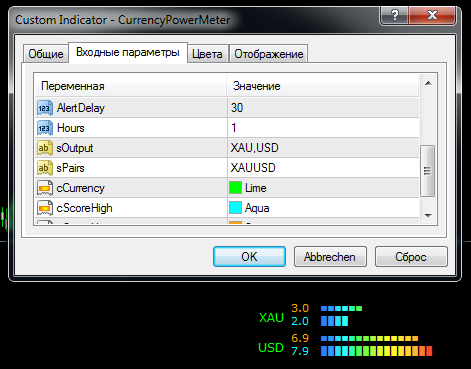This screenshot has width=471, height=369.
Task: Select the cCurrency variable name
Action: (x=80, y=188)
